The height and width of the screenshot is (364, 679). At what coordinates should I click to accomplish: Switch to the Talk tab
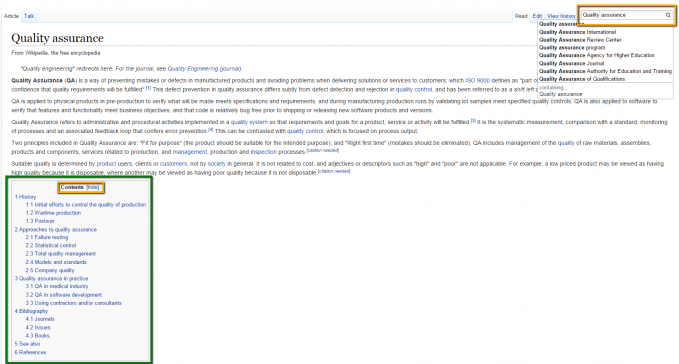pos(29,16)
